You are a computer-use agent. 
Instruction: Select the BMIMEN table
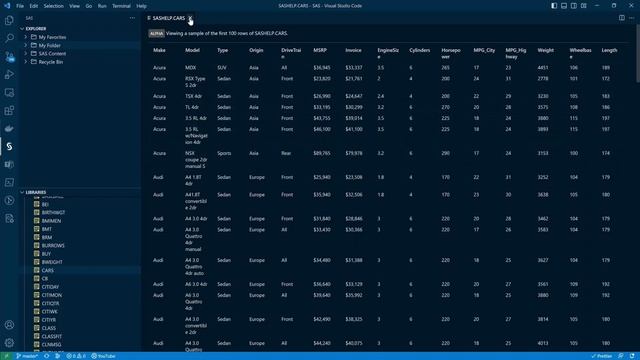pyautogui.click(x=51, y=221)
